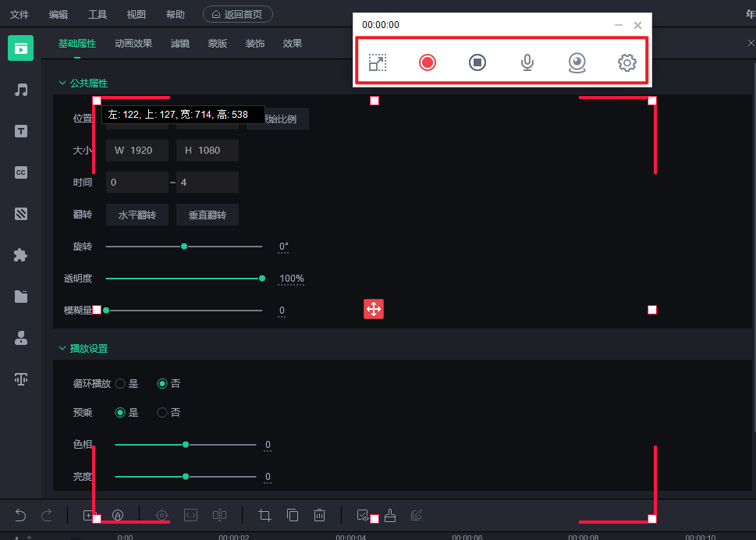Click the copy toolbar icon
This screenshot has width=756, height=540.
(293, 515)
